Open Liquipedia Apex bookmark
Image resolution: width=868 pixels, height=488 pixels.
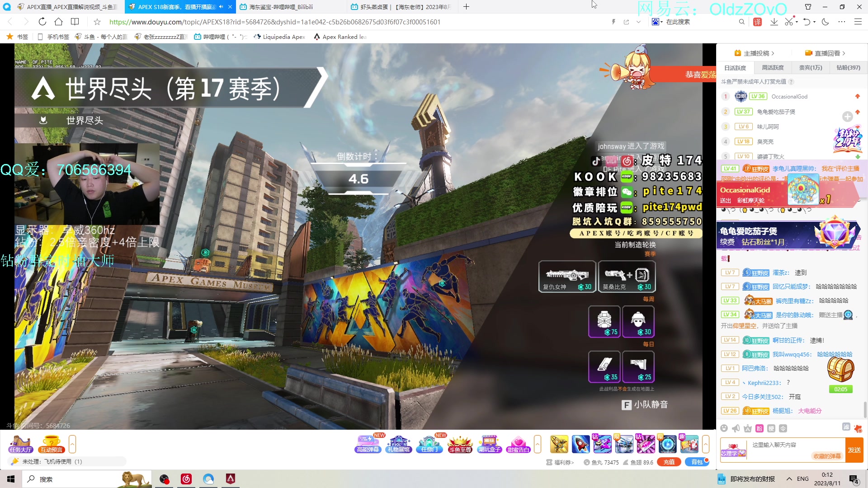coord(279,37)
